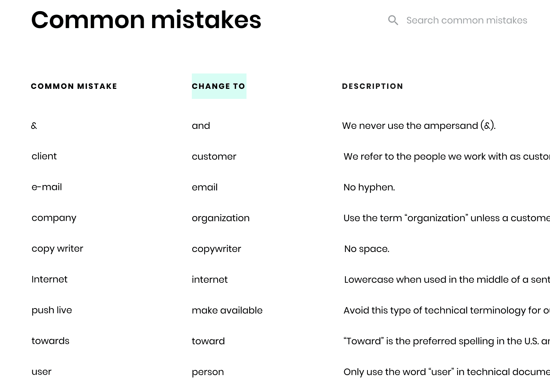Click the "e-mail" mistake entry
The height and width of the screenshot is (392, 550).
click(x=47, y=187)
